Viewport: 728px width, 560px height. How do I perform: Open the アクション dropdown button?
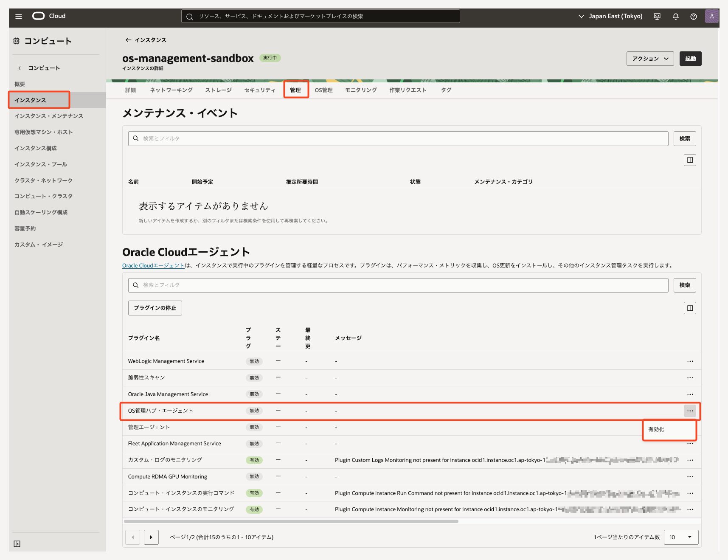tap(650, 59)
